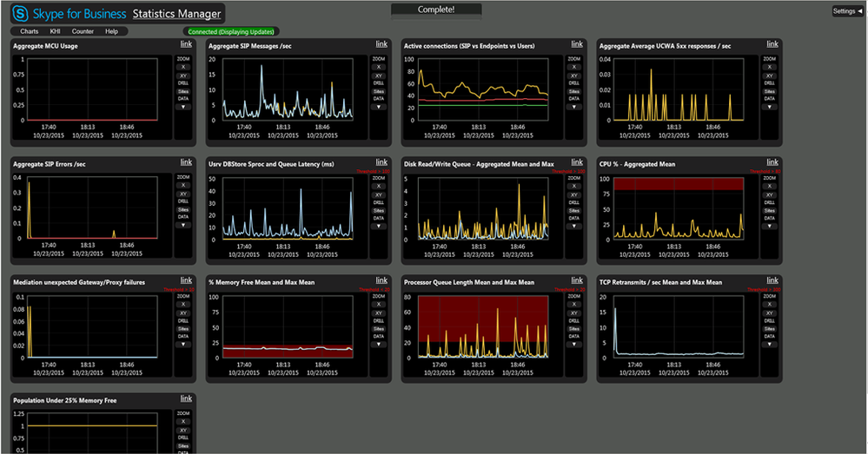Drill by Sites on CPU % Aggregated Mean chart

click(x=770, y=211)
